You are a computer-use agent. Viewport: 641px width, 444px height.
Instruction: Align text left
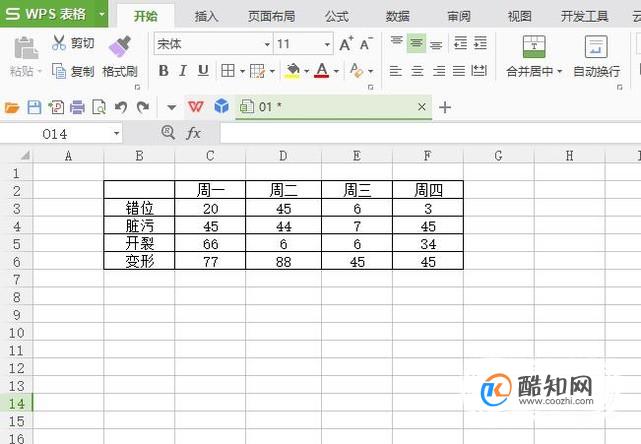tap(395, 71)
